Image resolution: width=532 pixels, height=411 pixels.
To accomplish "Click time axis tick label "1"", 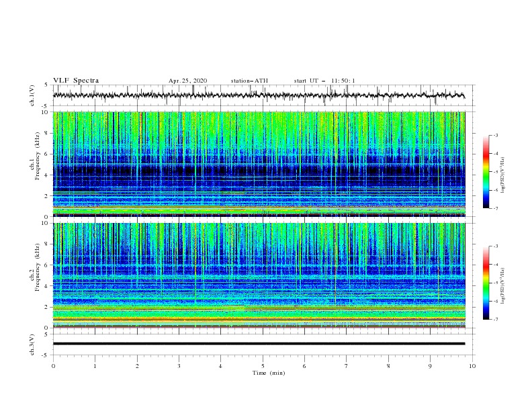I will [x=95, y=366].
